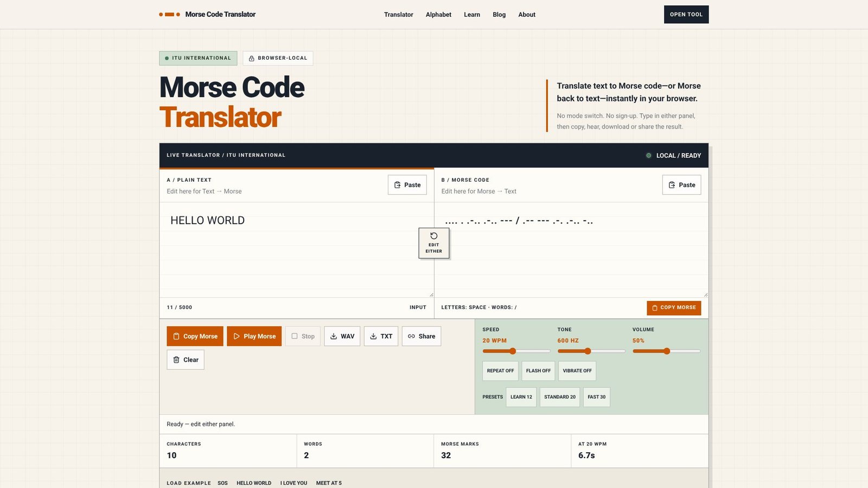Stop the Morse audio playback
The image size is (868, 488).
point(303,336)
